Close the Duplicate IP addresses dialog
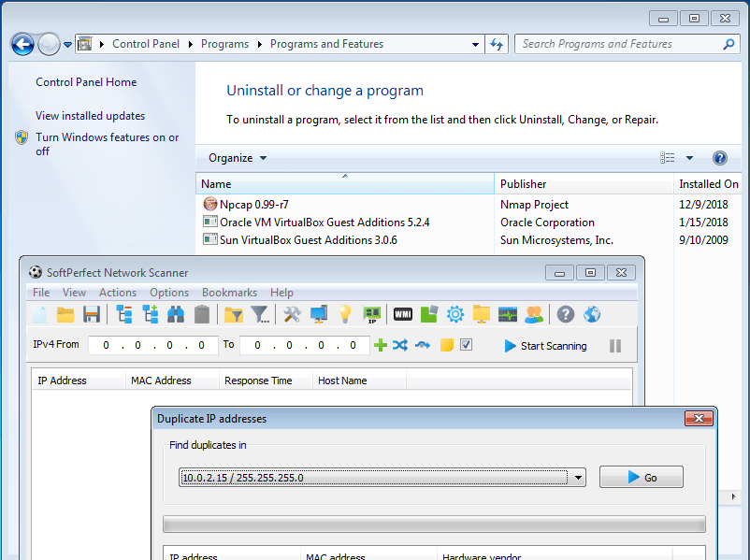Viewport: 750px width, 560px height. [699, 419]
